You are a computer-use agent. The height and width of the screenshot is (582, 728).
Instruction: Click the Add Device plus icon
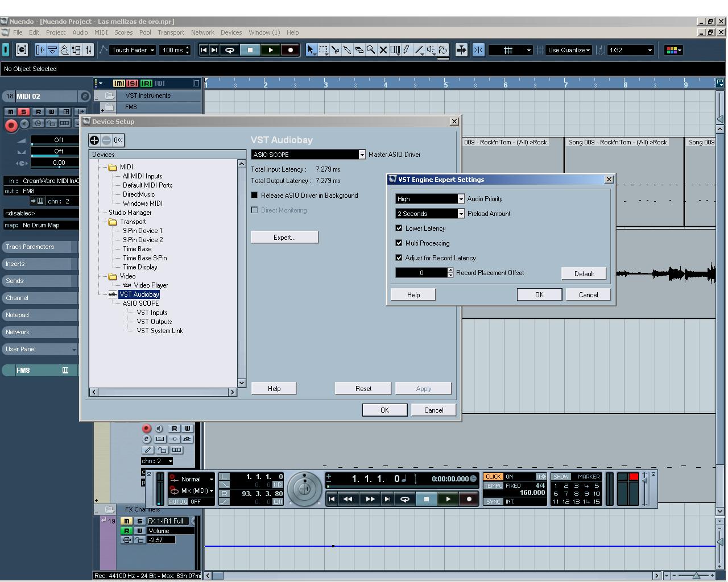click(x=94, y=140)
